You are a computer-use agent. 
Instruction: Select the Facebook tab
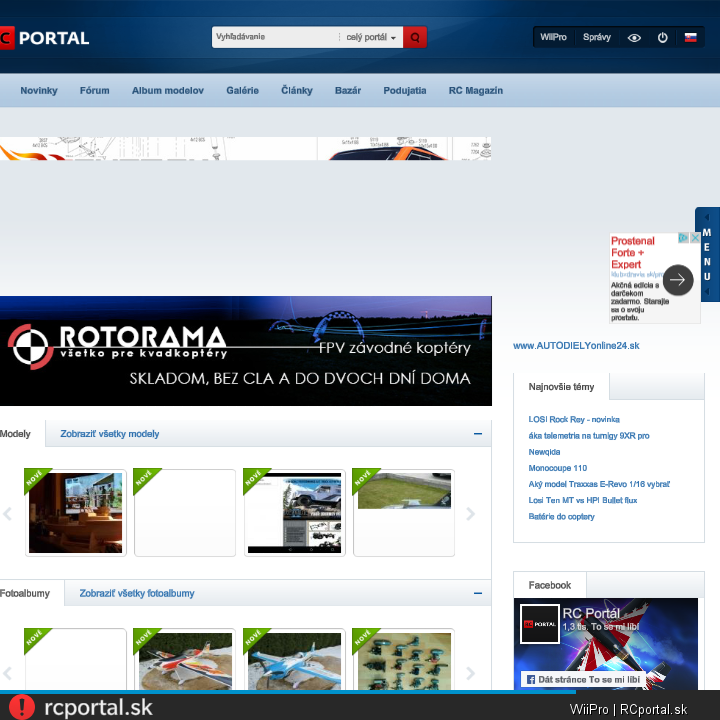tap(550, 585)
